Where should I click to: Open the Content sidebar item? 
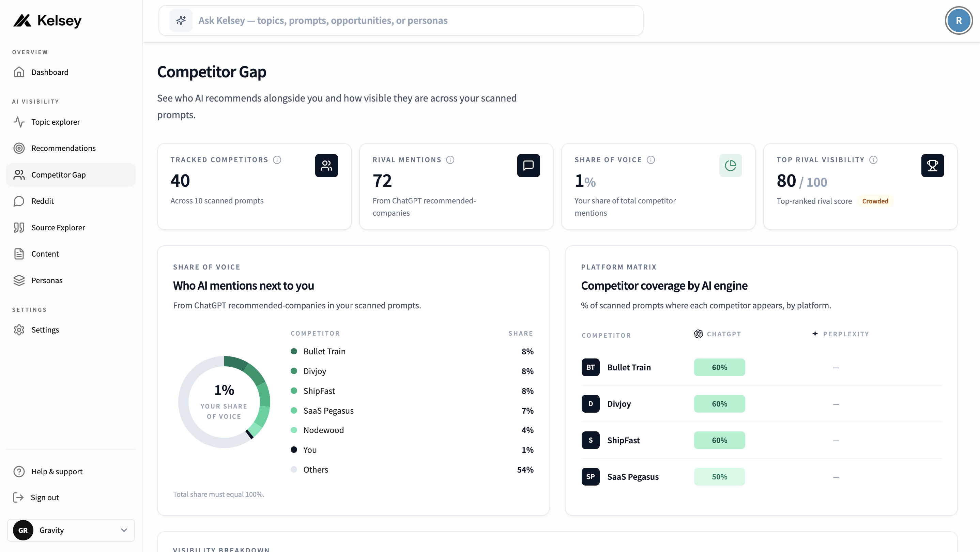click(x=71, y=254)
